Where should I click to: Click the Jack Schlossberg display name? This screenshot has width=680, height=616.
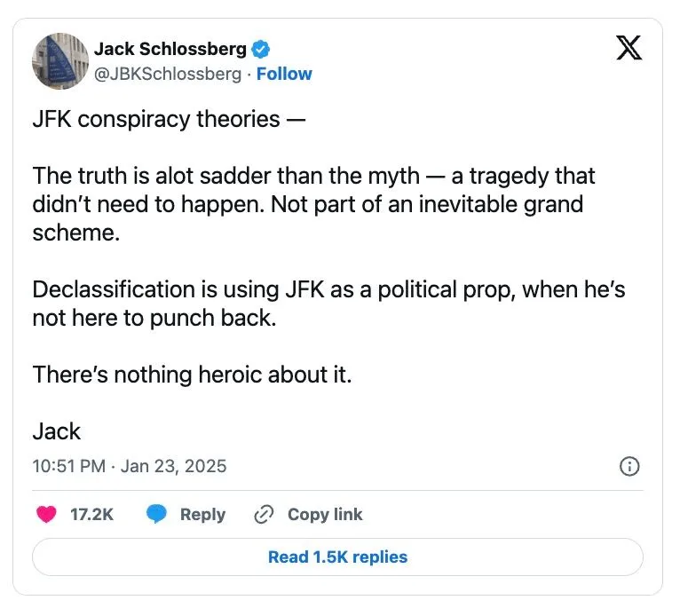point(170,50)
